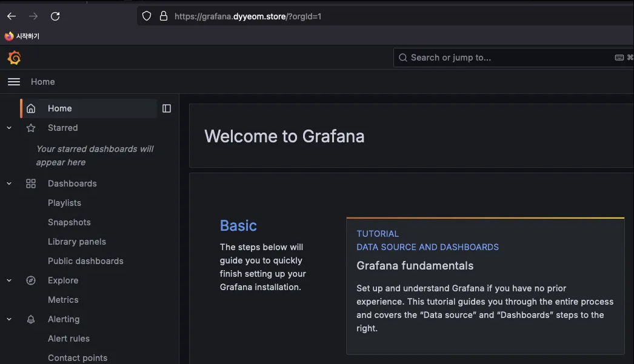Click the Home house icon
Image resolution: width=634 pixels, height=364 pixels.
click(31, 108)
